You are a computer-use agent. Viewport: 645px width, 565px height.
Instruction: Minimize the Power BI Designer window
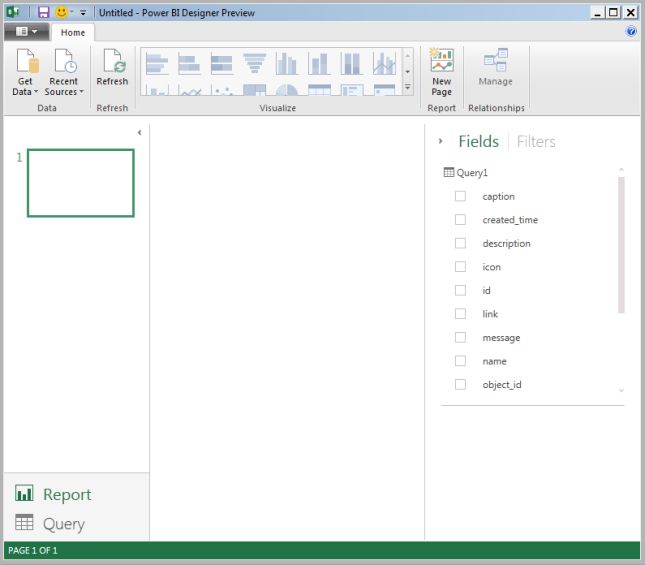[x=598, y=12]
